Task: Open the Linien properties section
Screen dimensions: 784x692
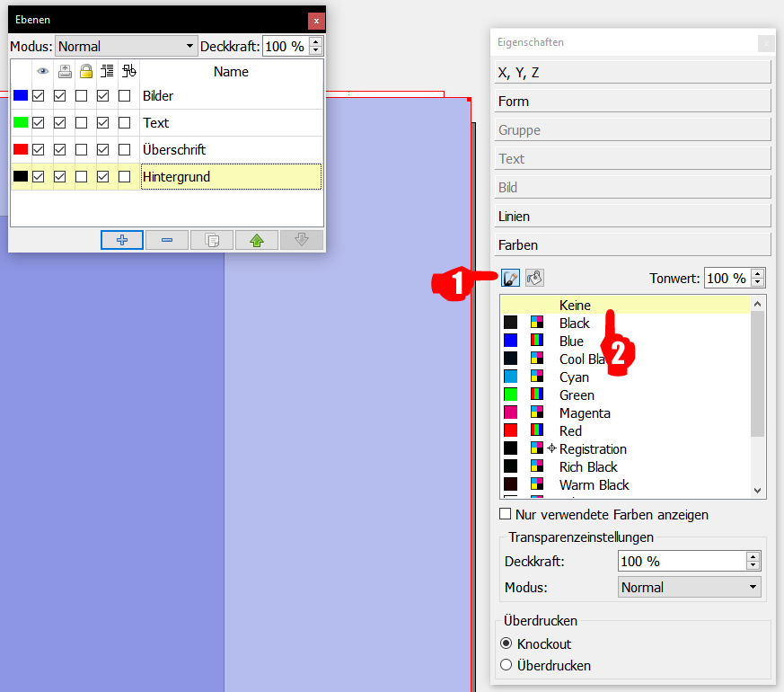Action: 633,217
